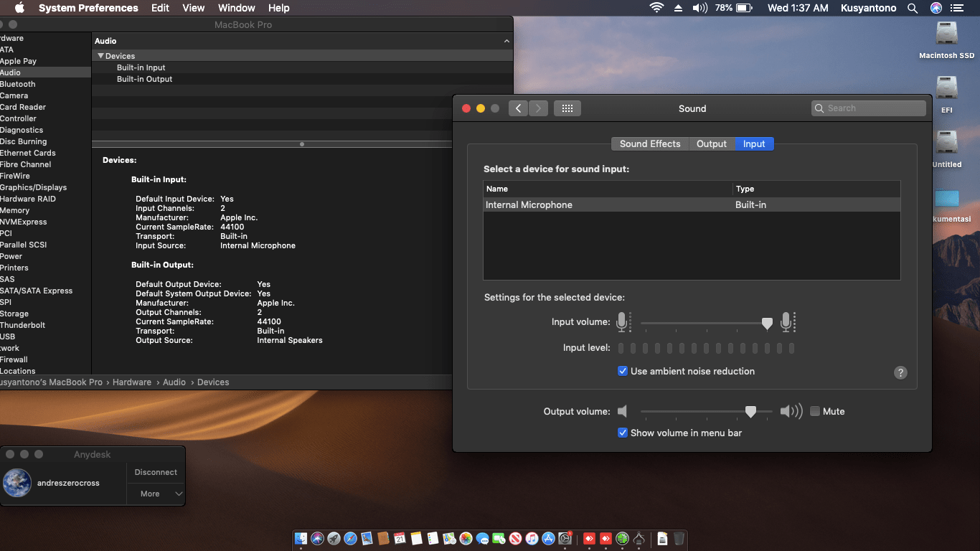Open Photos icon in the Dock
The height and width of the screenshot is (551, 980).
point(466,538)
